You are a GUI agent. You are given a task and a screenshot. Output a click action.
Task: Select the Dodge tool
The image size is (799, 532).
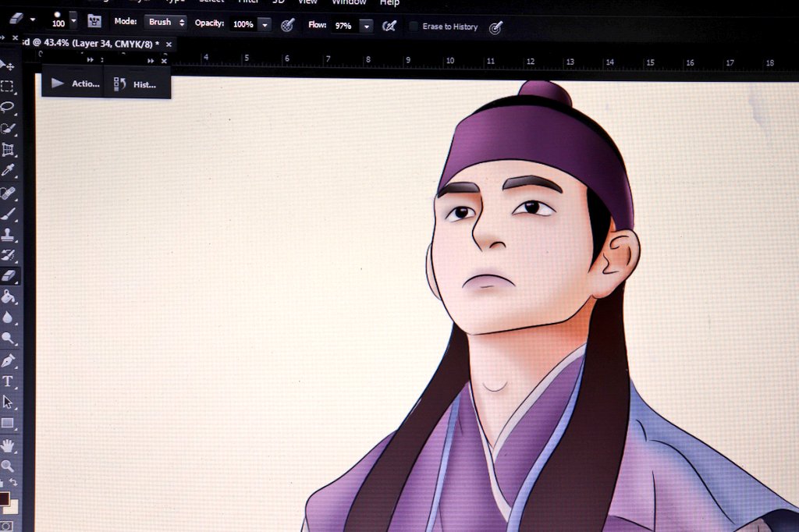point(8,339)
